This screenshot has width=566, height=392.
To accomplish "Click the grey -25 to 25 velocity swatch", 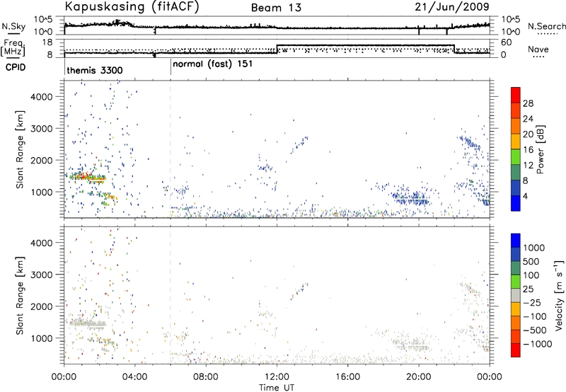I will click(516, 295).
